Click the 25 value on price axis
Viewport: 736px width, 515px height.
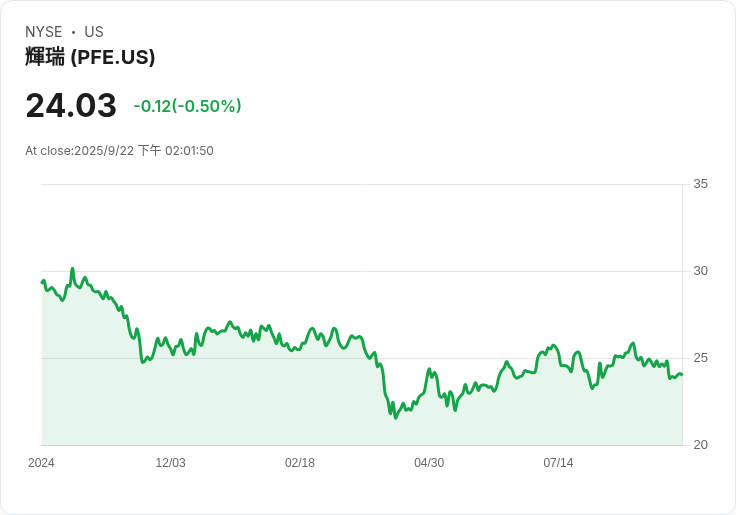click(700, 358)
